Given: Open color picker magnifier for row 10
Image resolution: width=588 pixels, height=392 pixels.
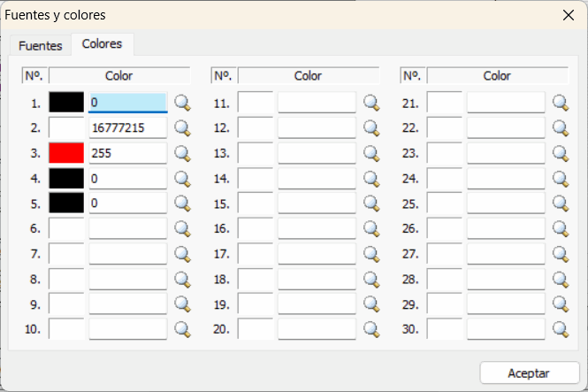Looking at the screenshot, I should pyautogui.click(x=183, y=329).
